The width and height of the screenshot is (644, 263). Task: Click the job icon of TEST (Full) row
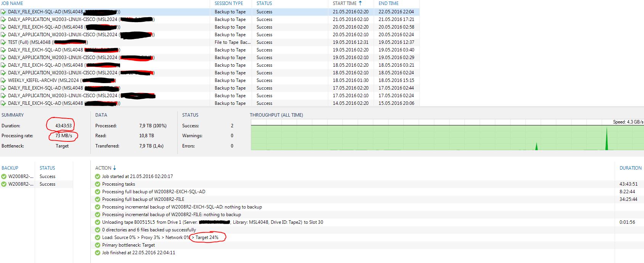pyautogui.click(x=4, y=42)
